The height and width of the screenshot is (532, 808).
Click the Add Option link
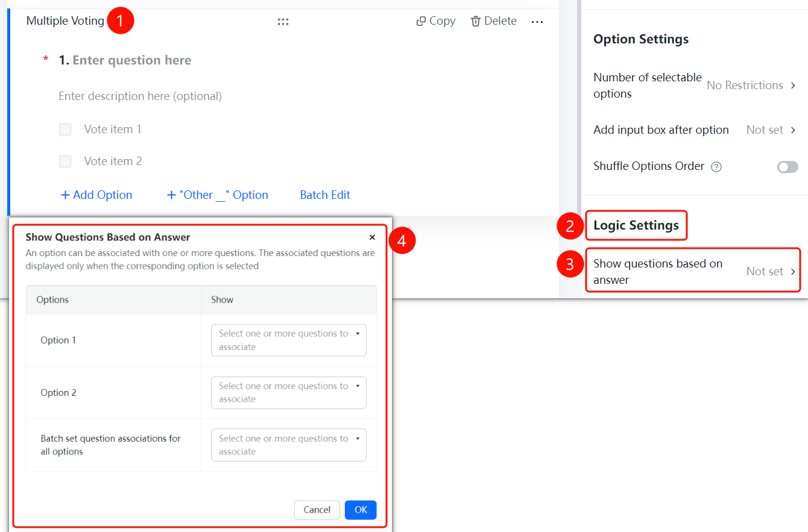point(96,195)
